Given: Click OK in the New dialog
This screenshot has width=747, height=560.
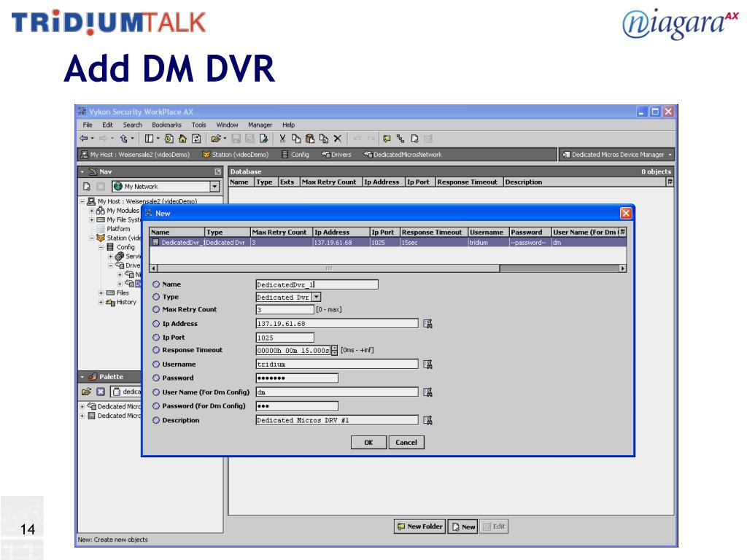Looking at the screenshot, I should [368, 443].
